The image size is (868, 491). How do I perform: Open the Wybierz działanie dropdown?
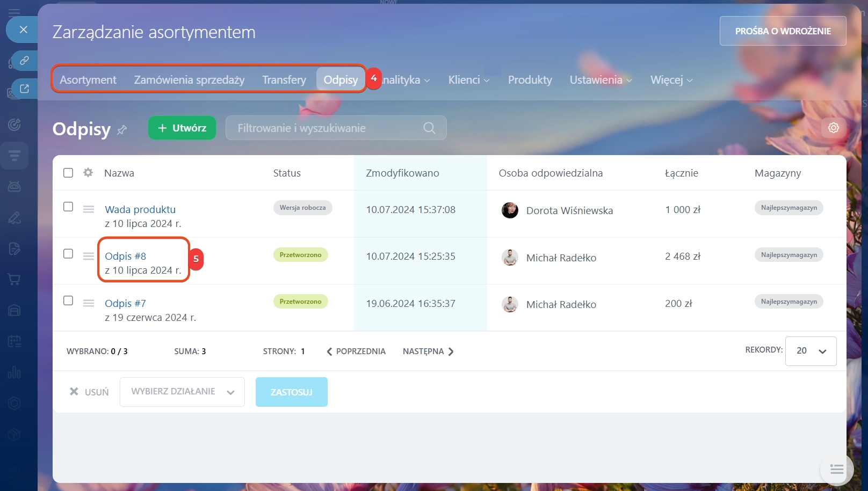182,392
